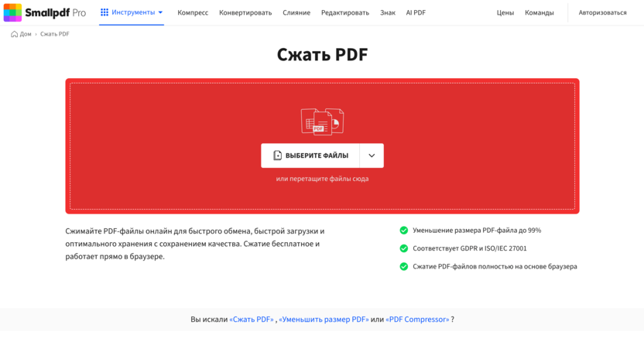Open the Команды page
This screenshot has width=644, height=352.
coord(539,12)
